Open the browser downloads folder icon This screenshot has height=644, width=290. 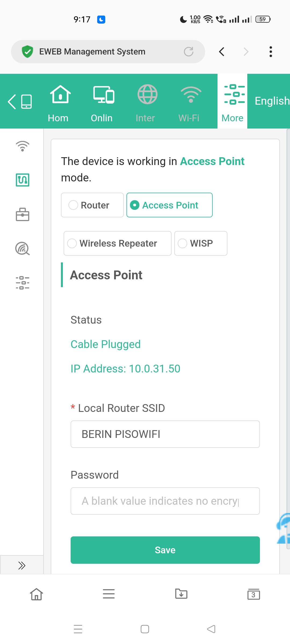[x=181, y=594]
